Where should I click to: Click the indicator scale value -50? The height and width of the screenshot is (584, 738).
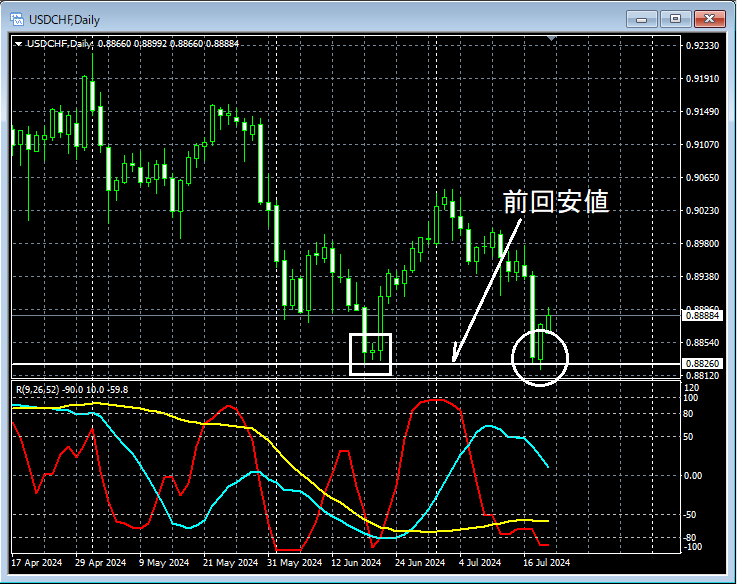click(x=690, y=515)
